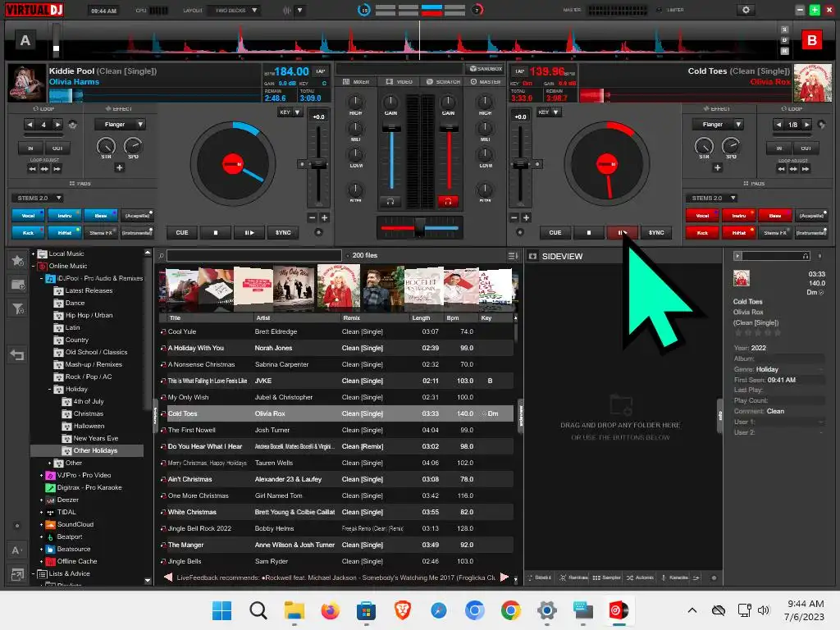The width and height of the screenshot is (840, 630).
Task: Switch to the MASTER tab
Action: pos(486,82)
